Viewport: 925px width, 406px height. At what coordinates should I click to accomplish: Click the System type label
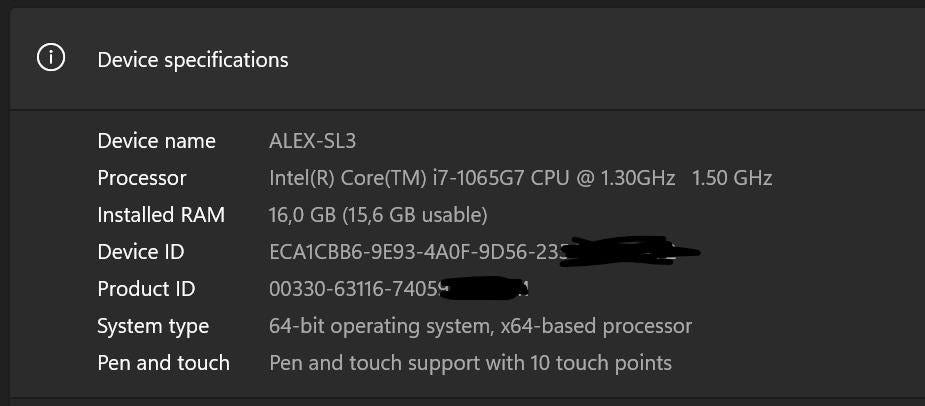pos(153,326)
